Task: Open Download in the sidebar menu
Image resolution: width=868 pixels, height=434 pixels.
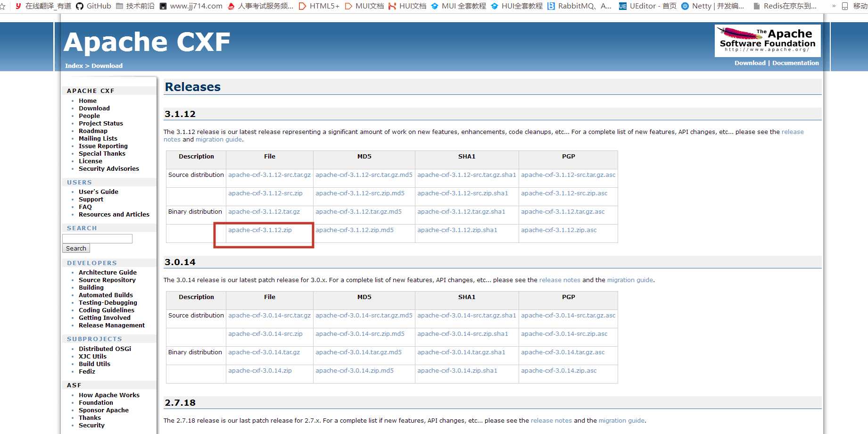Action: [x=94, y=108]
